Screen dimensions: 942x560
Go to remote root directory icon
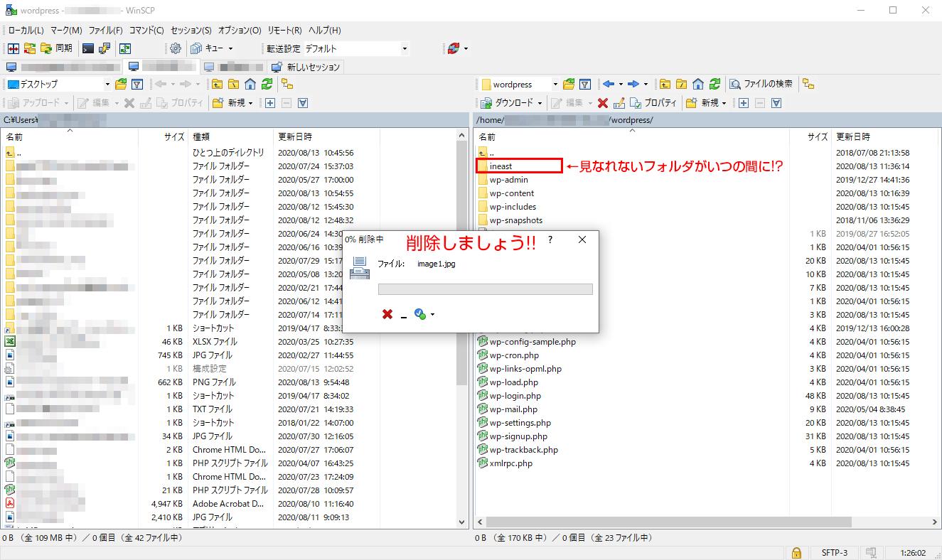tap(681, 84)
